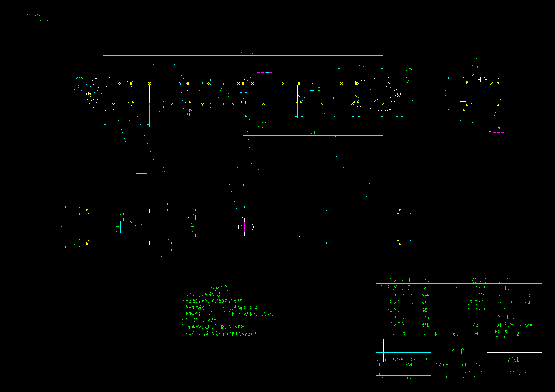This screenshot has width=555, height=392.
Task: Select the 数量 column header
Action: click(x=455, y=334)
